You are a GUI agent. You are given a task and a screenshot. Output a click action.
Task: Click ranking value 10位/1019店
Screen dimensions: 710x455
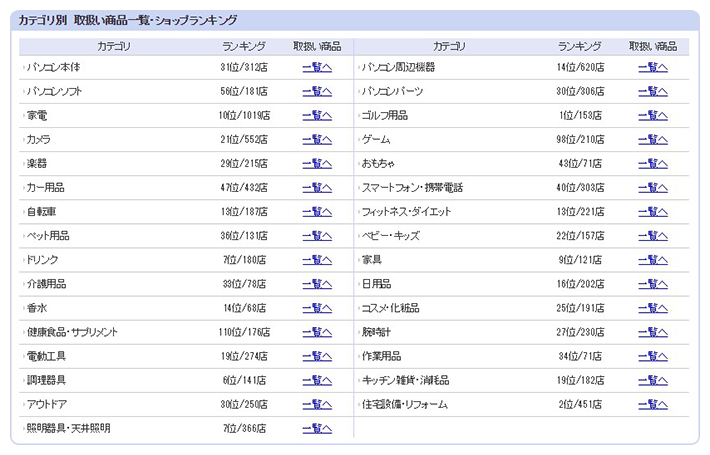(x=244, y=115)
